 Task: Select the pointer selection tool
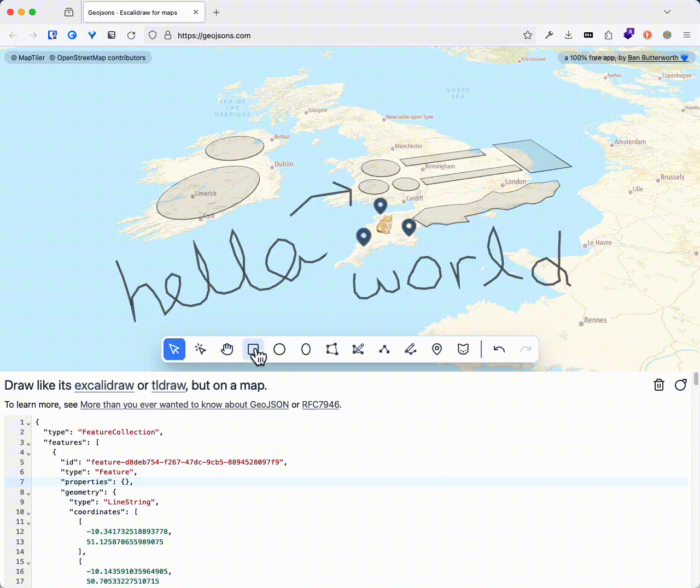pyautogui.click(x=174, y=349)
